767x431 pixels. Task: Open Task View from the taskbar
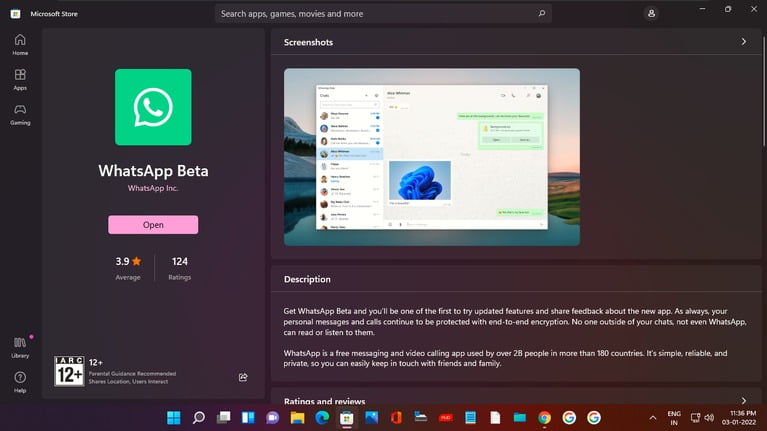coord(224,417)
